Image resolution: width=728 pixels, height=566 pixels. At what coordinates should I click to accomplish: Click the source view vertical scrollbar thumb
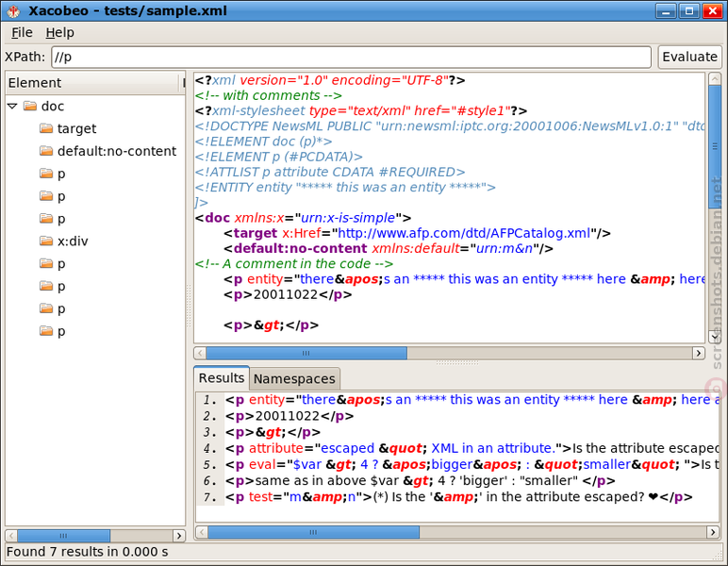[x=715, y=146]
